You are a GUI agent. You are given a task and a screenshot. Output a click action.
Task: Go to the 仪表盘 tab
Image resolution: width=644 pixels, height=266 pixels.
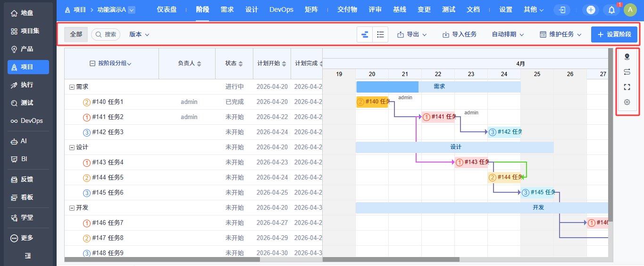coord(167,9)
